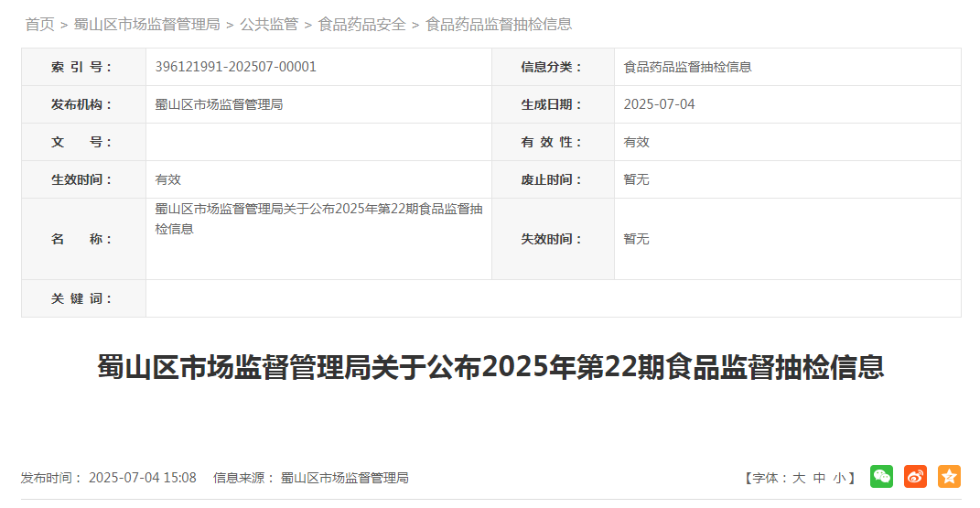This screenshot has height=508, width=980.
Task: Open 食品药品安全 breadcrumb link
Action: pyautogui.click(x=361, y=25)
